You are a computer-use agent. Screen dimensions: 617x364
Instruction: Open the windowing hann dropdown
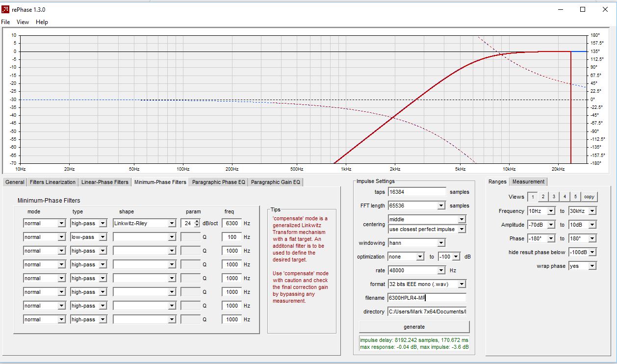416,243
